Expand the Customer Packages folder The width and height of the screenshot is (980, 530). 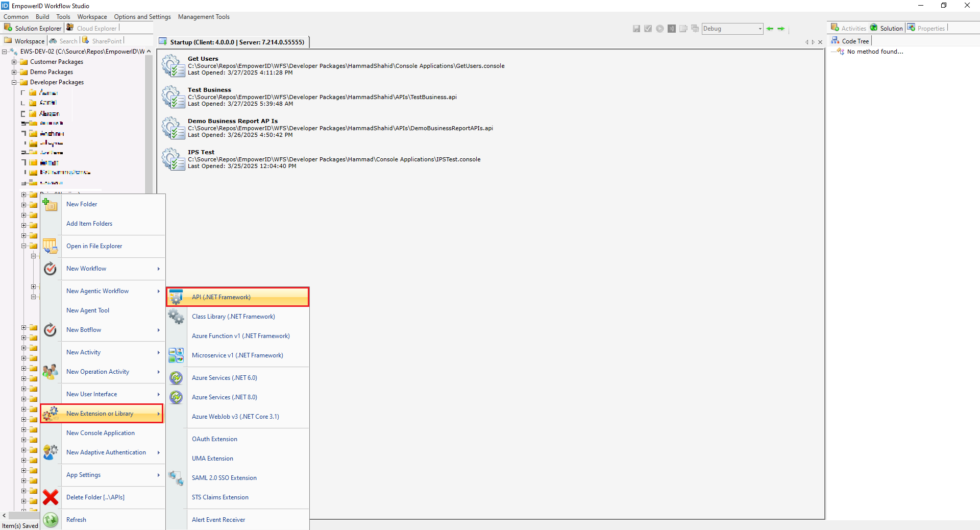14,62
